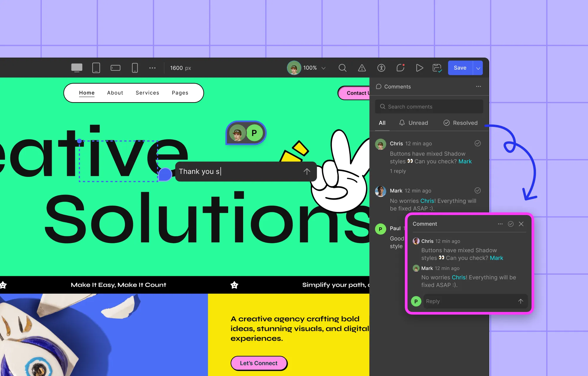
Task: Switch to the Resolved comments tab
Action: (460, 123)
